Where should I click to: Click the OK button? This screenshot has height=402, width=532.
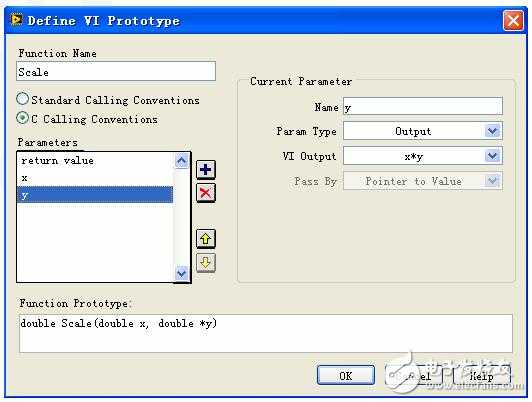pos(346,375)
